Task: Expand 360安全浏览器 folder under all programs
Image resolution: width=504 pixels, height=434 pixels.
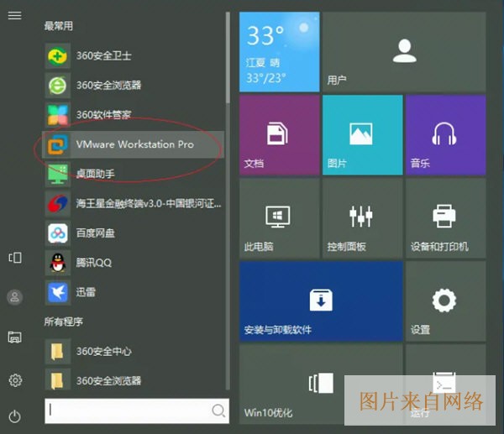Action: click(134, 380)
